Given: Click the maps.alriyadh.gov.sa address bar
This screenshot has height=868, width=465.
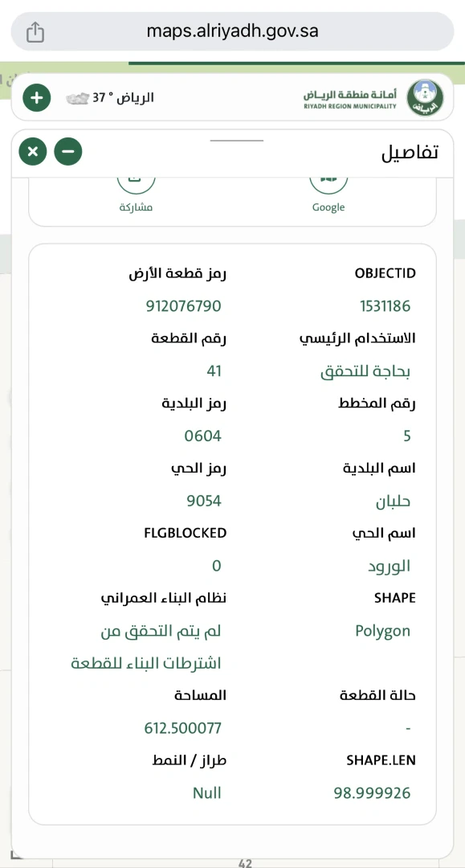Looking at the screenshot, I should pyautogui.click(x=232, y=31).
